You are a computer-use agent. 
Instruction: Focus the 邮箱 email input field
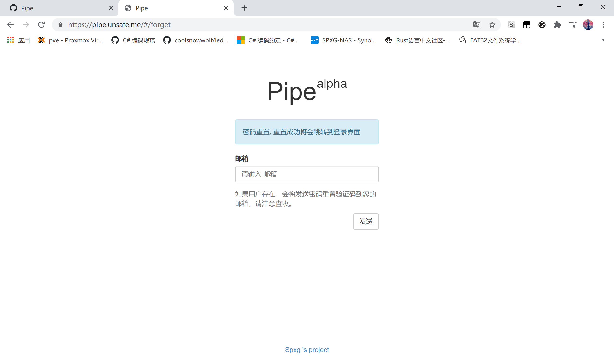(x=307, y=174)
